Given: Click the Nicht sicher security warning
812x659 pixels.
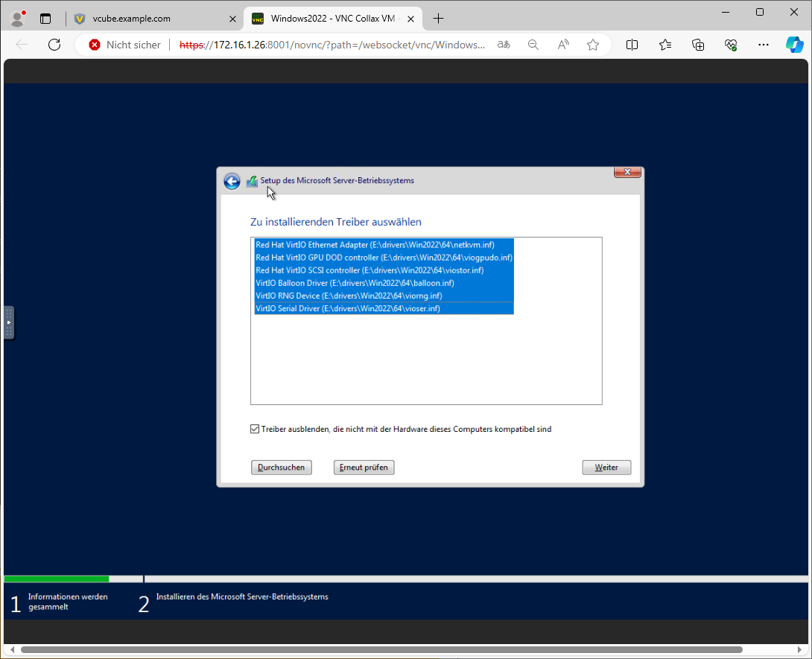Looking at the screenshot, I should pos(125,45).
